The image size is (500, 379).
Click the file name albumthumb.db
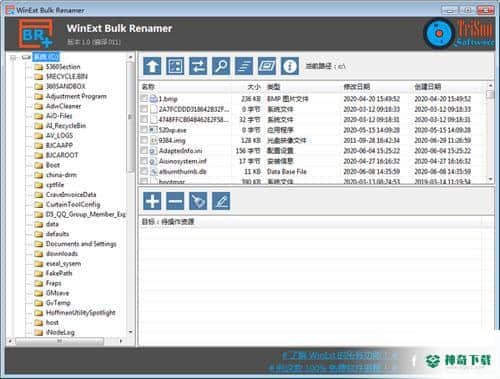[183, 172]
